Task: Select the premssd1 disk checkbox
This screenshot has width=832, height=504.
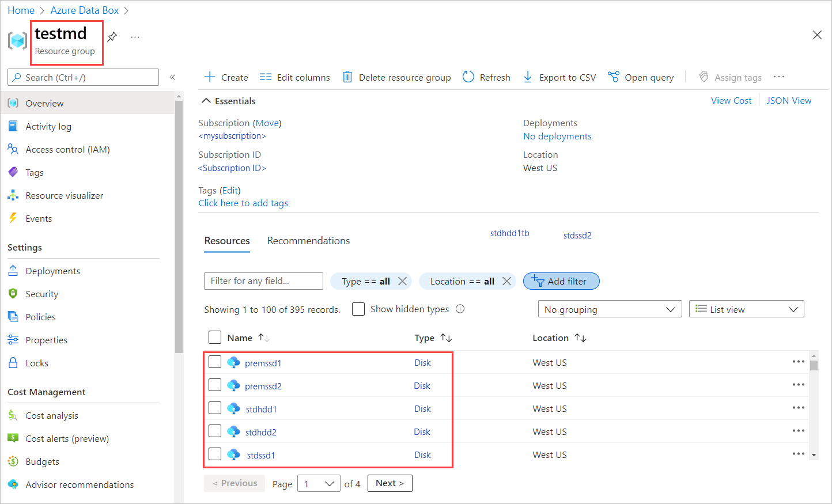Action: pyautogui.click(x=215, y=362)
